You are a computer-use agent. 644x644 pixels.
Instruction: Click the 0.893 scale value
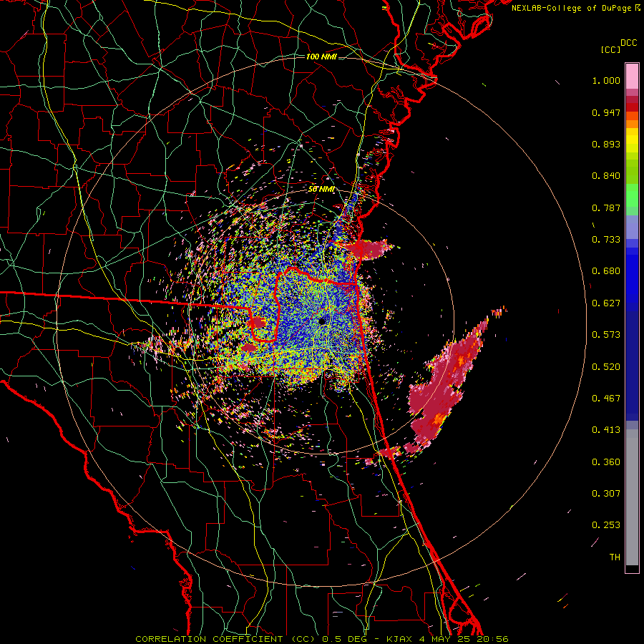[606, 144]
